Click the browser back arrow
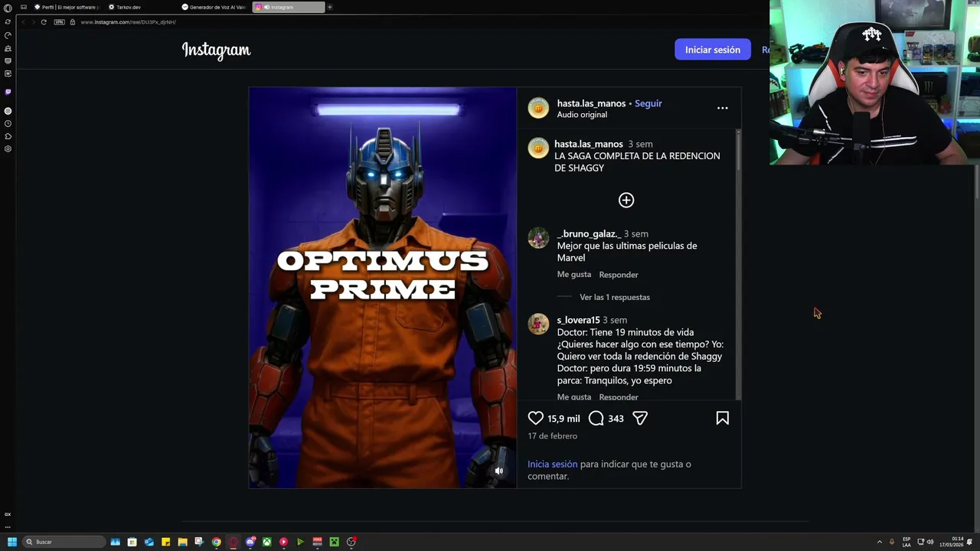Screen dimensions: 980x551 coord(23,22)
